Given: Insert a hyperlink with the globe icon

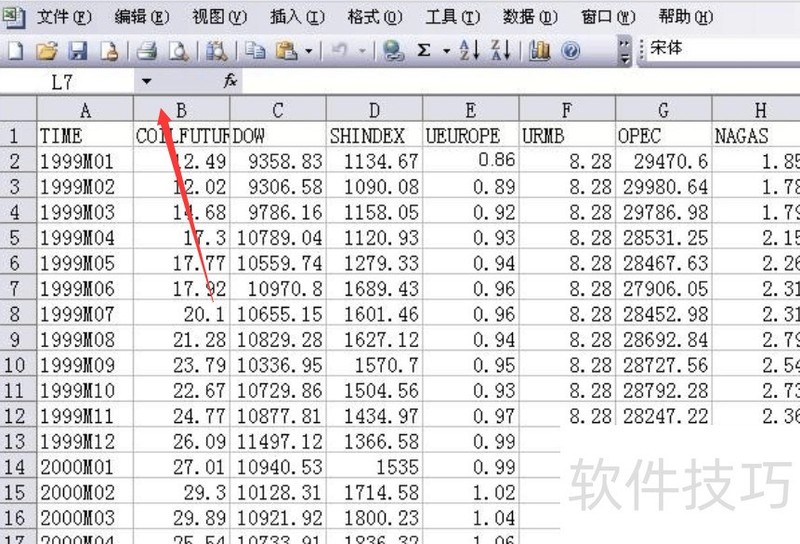Looking at the screenshot, I should point(393,51).
